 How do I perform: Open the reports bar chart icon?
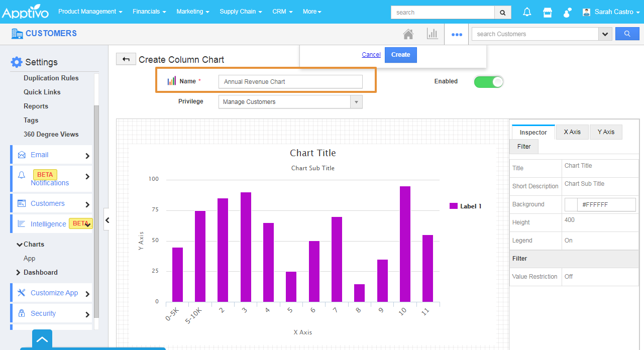tap(432, 34)
